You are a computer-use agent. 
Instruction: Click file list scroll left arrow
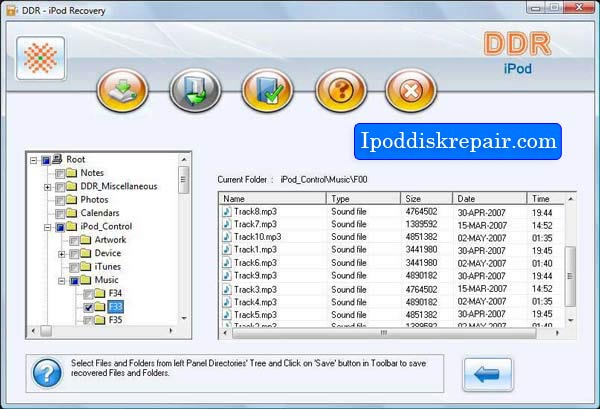(225, 333)
